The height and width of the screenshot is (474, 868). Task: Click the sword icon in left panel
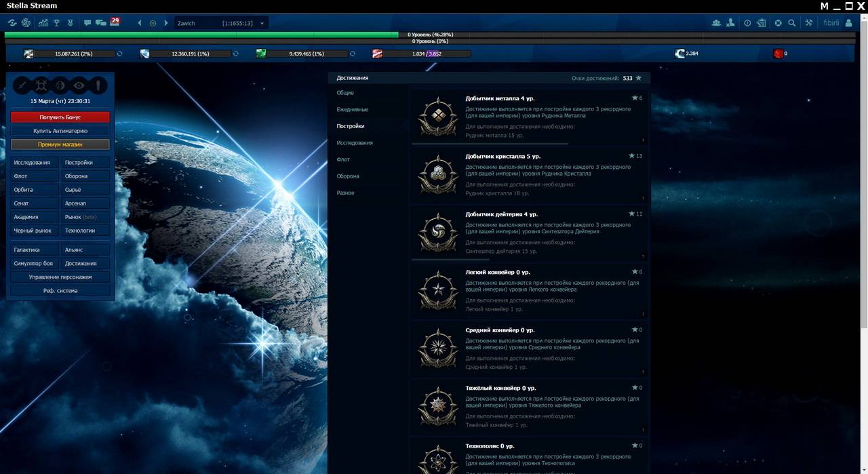(22, 85)
